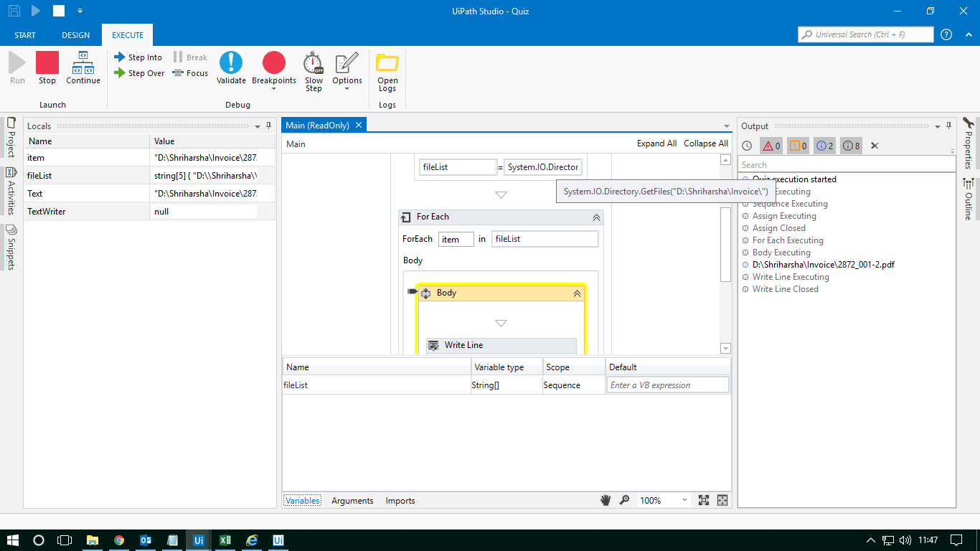
Task: Open the Arguments panel tab
Action: tap(352, 501)
